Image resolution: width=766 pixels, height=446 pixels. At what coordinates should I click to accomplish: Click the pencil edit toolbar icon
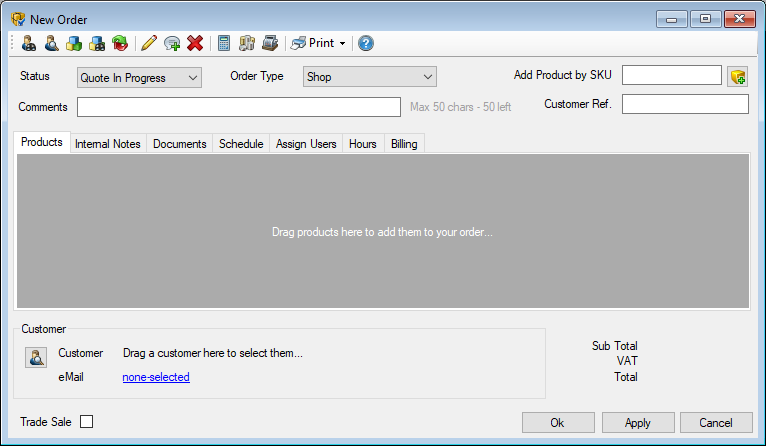[x=149, y=43]
